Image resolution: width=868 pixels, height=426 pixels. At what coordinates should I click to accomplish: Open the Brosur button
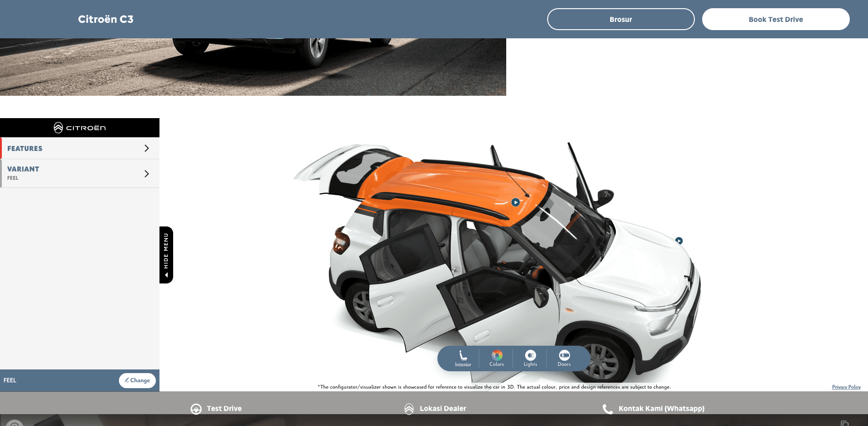tap(621, 19)
